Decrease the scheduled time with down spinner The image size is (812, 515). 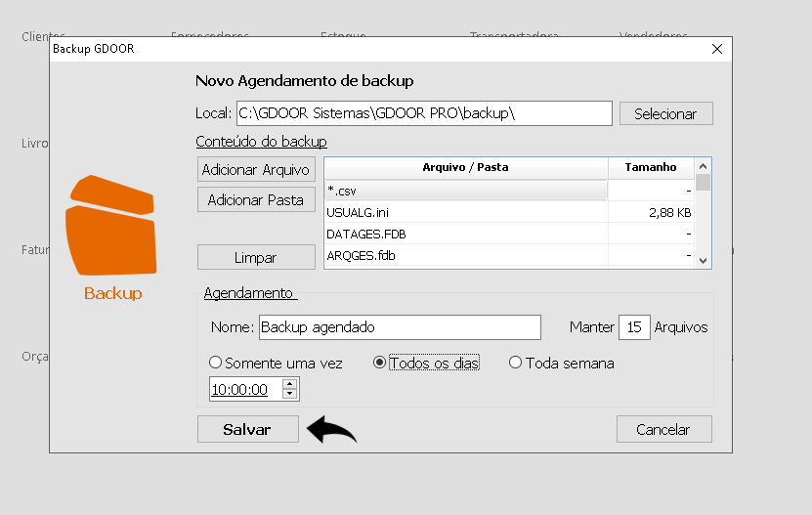[290, 394]
